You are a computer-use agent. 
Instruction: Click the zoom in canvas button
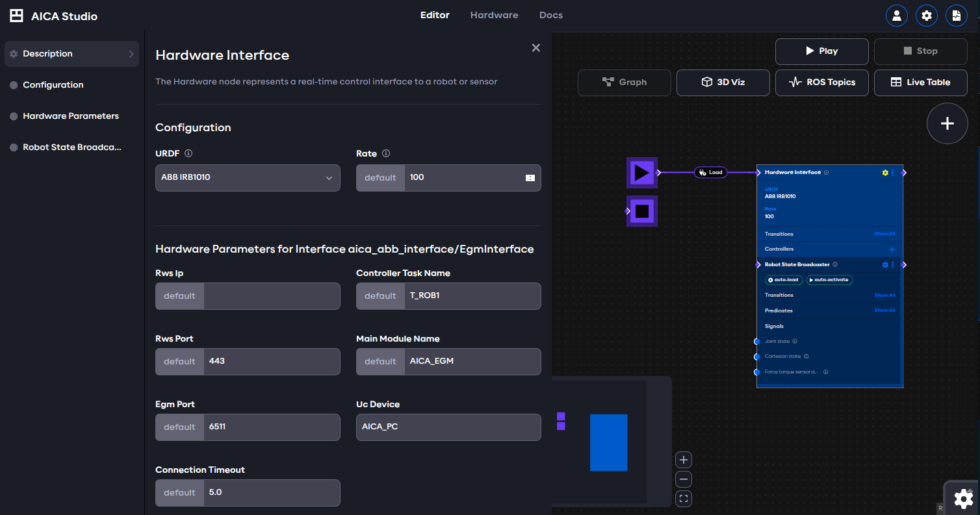pos(683,460)
